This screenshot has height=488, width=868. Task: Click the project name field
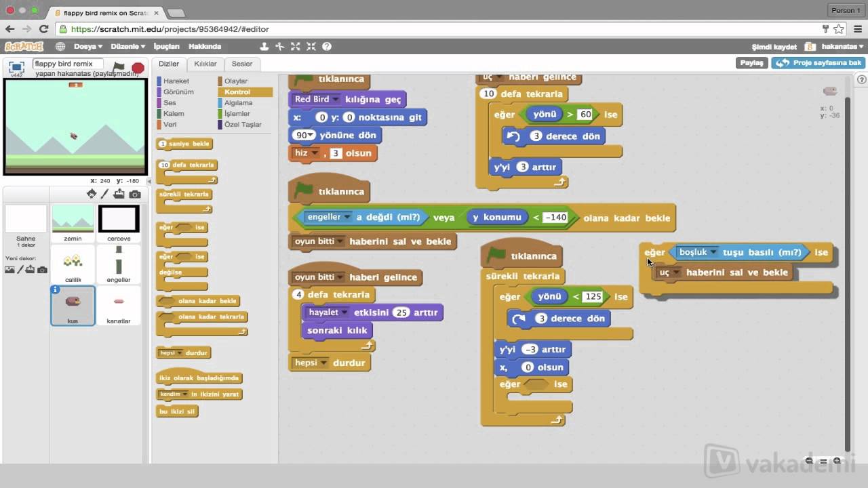68,64
